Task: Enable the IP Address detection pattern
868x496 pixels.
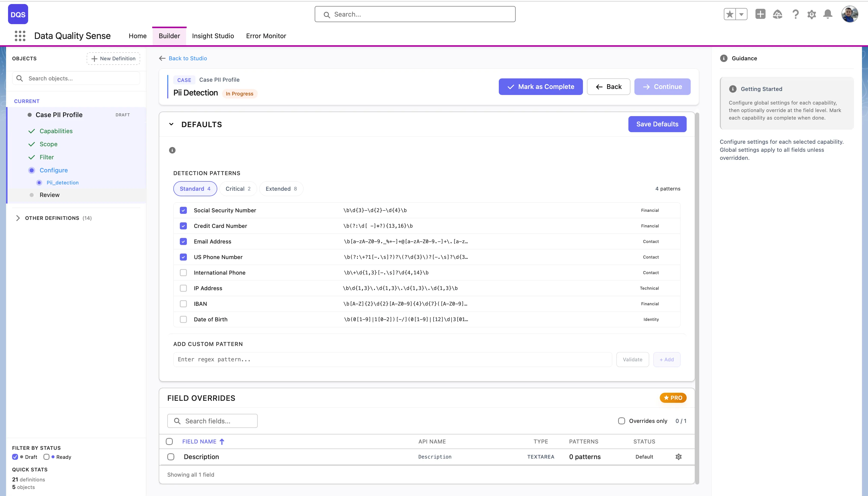Action: point(184,288)
